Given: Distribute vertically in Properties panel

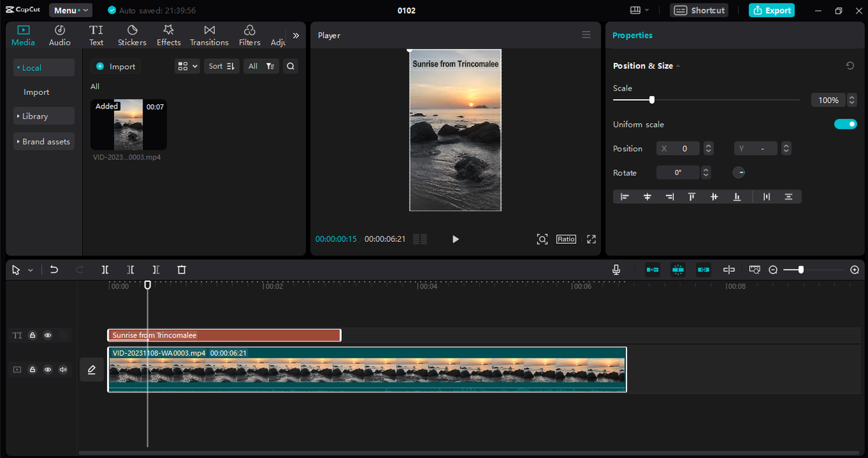Looking at the screenshot, I should 789,196.
